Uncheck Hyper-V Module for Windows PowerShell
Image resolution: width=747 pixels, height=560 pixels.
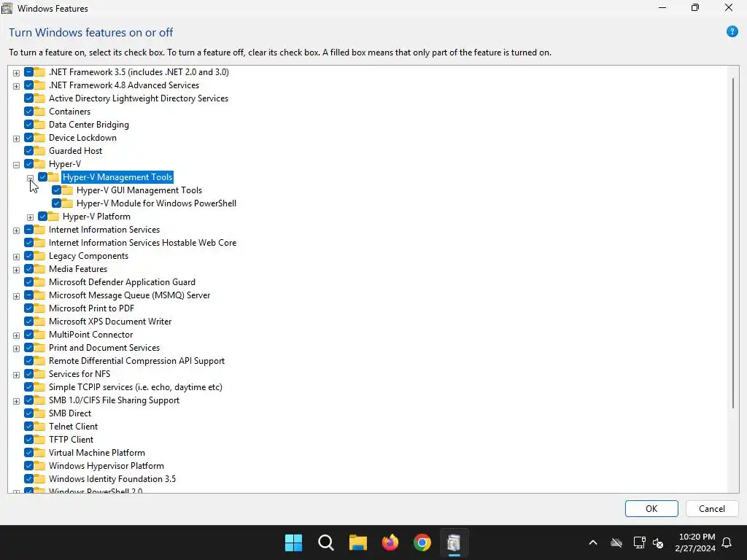[x=56, y=203]
